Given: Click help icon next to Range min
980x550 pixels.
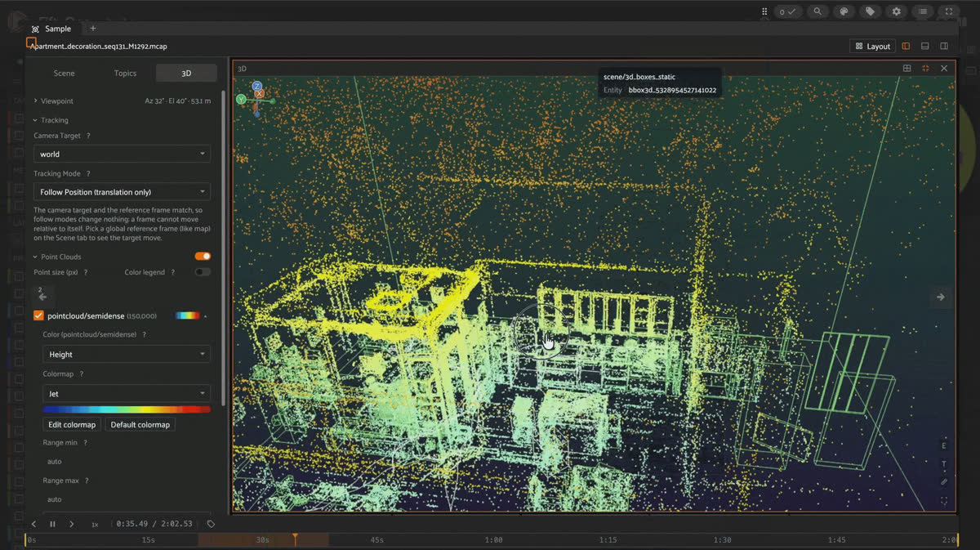Looking at the screenshot, I should pyautogui.click(x=85, y=442).
